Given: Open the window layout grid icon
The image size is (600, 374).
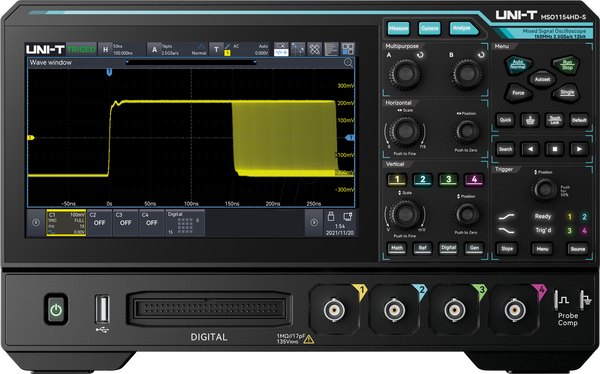Looking at the screenshot, I should pyautogui.click(x=348, y=49).
